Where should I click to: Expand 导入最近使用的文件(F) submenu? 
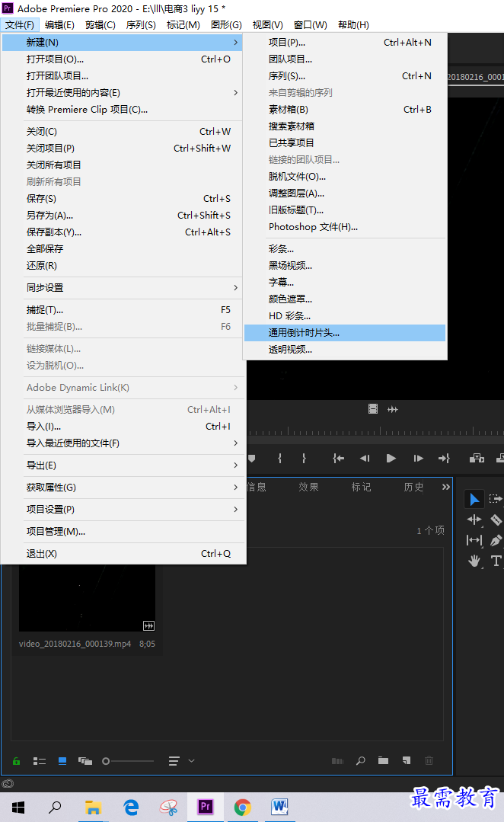[122, 443]
